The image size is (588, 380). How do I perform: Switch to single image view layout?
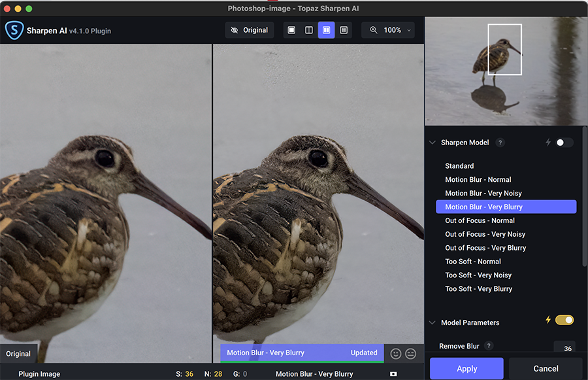291,30
